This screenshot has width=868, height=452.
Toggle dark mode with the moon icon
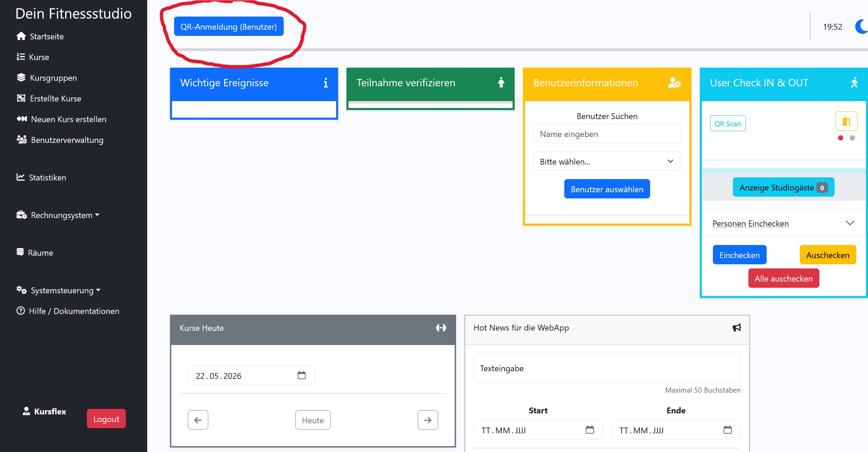(x=862, y=27)
